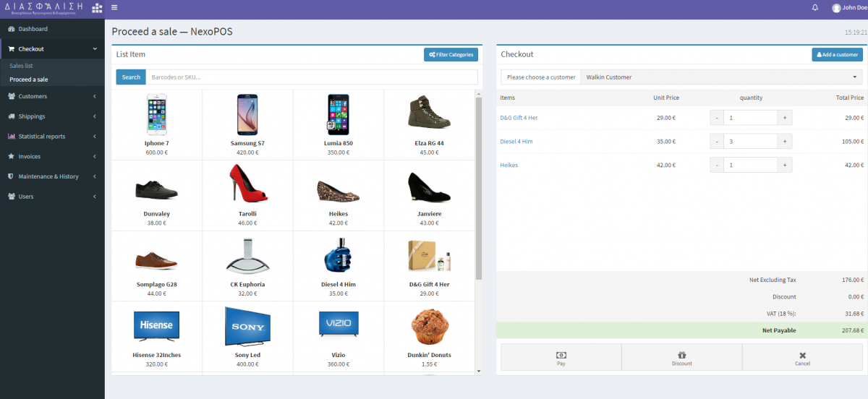The image size is (868, 399).
Task: Add a Dunkin' Donuts muffin
Action: tap(430, 326)
